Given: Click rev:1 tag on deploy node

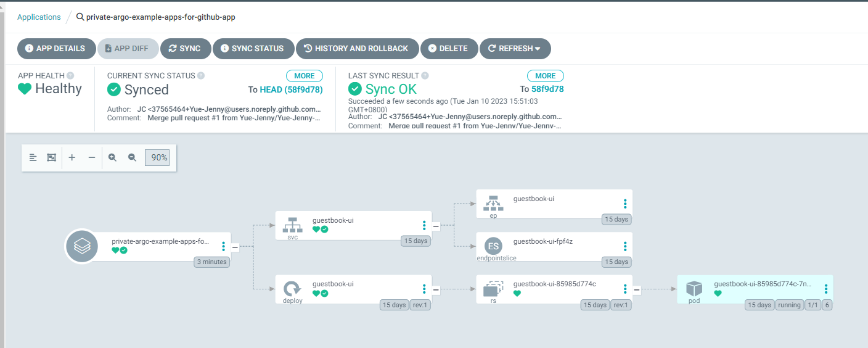Looking at the screenshot, I should point(420,305).
